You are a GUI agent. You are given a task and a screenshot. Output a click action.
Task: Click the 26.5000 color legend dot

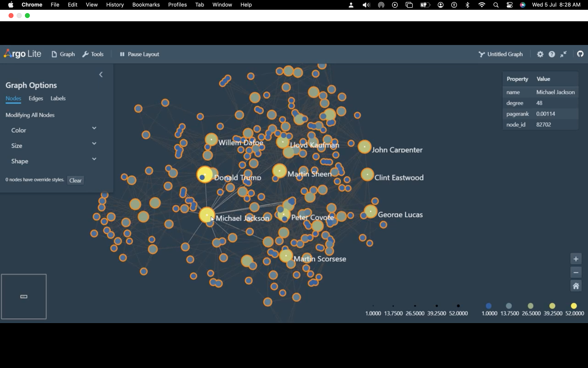tap(531, 306)
